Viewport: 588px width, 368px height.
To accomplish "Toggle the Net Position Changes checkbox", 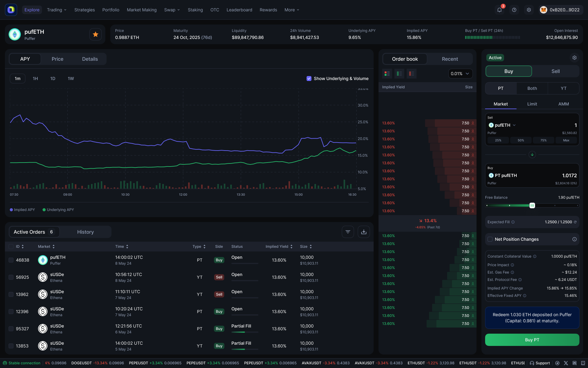I will pyautogui.click(x=490, y=239).
